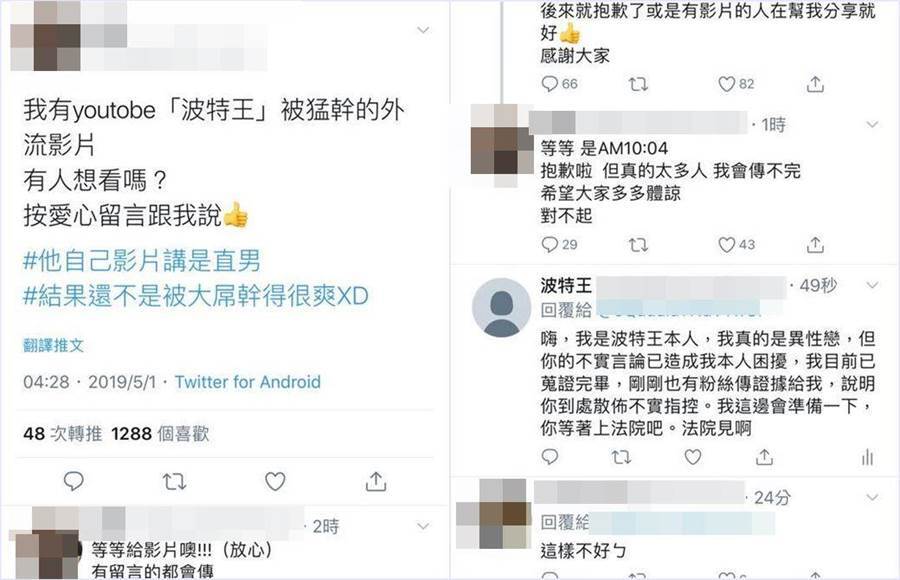Like the main tweet with heart icon
This screenshot has width=900, height=580.
275,481
